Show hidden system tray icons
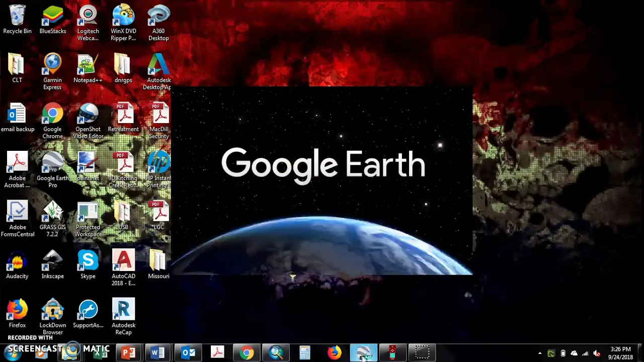The width and height of the screenshot is (644, 362). point(540,353)
